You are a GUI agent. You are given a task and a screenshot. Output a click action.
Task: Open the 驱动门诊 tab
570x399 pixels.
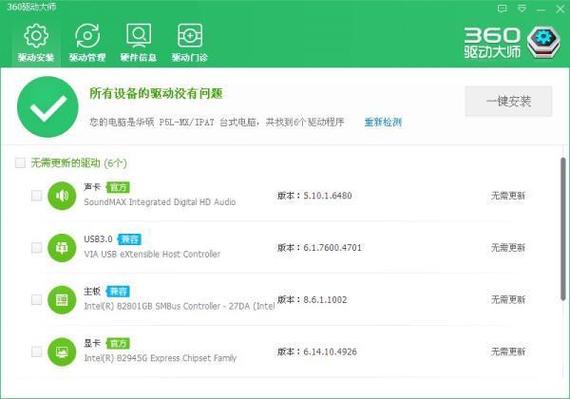[190, 43]
